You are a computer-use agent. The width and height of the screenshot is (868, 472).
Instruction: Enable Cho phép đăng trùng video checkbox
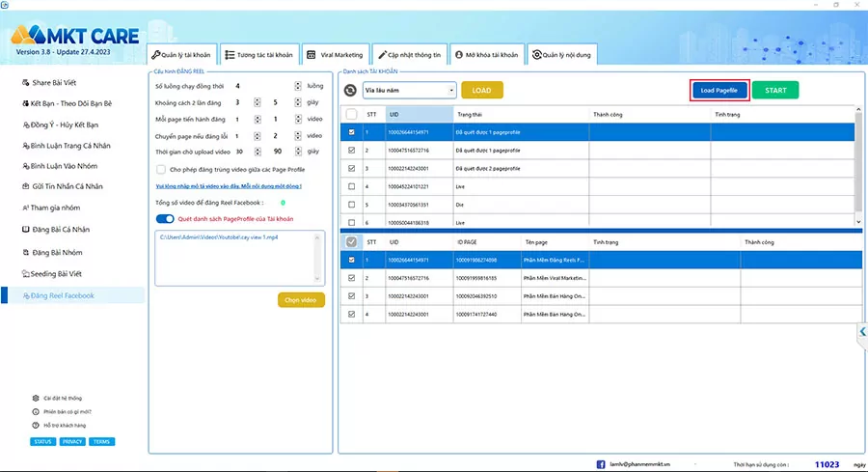coord(160,170)
